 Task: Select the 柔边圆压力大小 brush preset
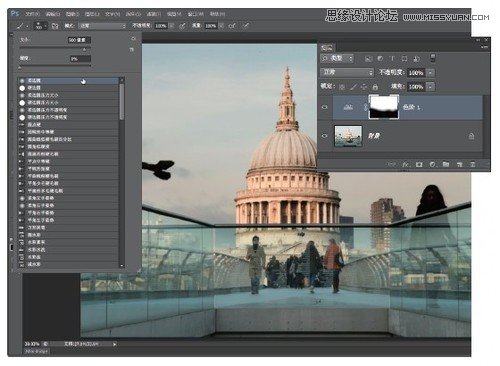click(68, 95)
